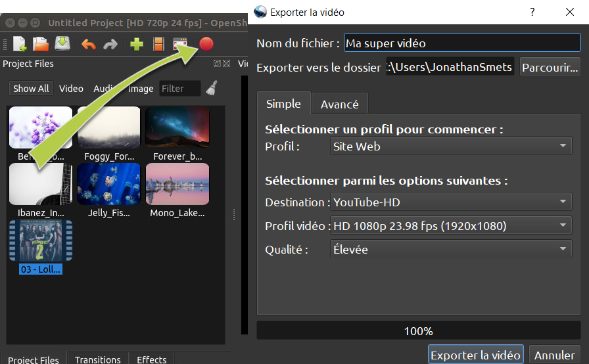The width and height of the screenshot is (589, 364).
Task: Click the Parcourir... browse button
Action: click(x=550, y=67)
